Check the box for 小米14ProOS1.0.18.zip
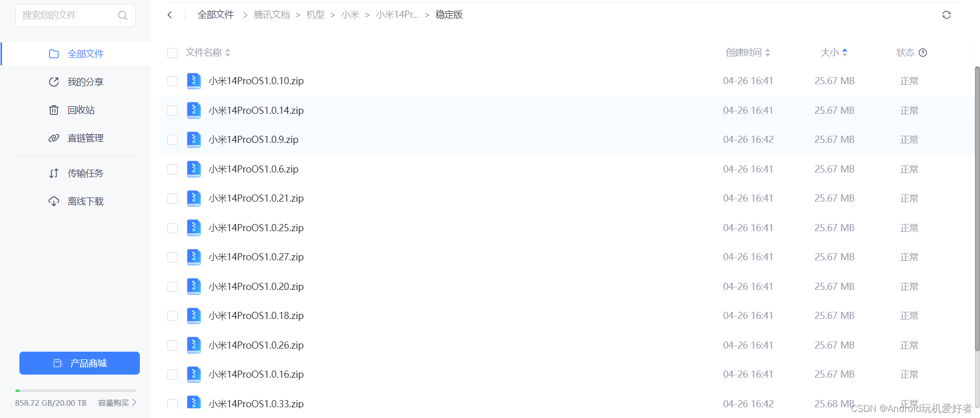 [x=173, y=316]
